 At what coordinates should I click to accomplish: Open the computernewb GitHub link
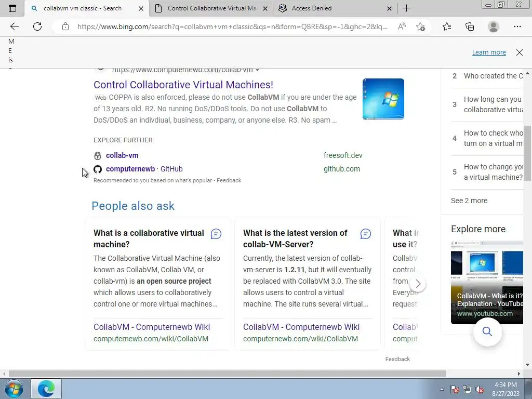click(144, 169)
